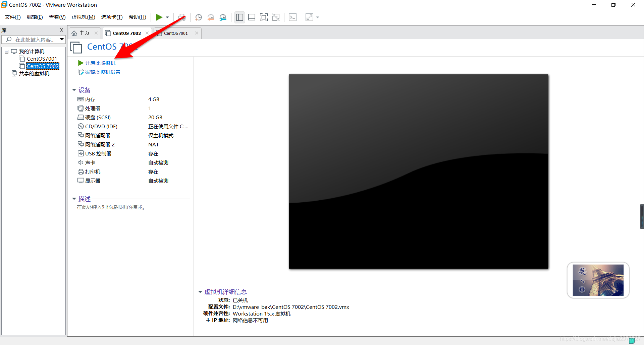Click the configuration file path text

point(291,307)
